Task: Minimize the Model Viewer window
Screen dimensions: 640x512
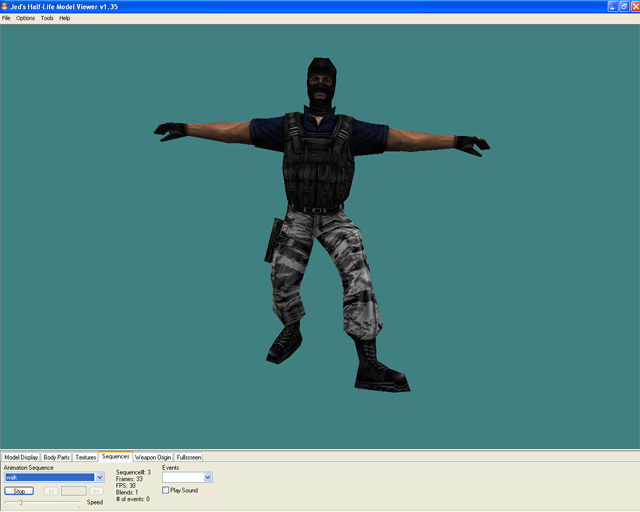Action: [x=613, y=6]
